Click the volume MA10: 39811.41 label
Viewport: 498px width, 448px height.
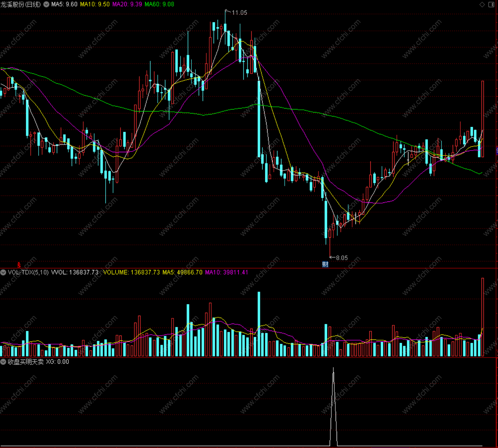(227, 272)
